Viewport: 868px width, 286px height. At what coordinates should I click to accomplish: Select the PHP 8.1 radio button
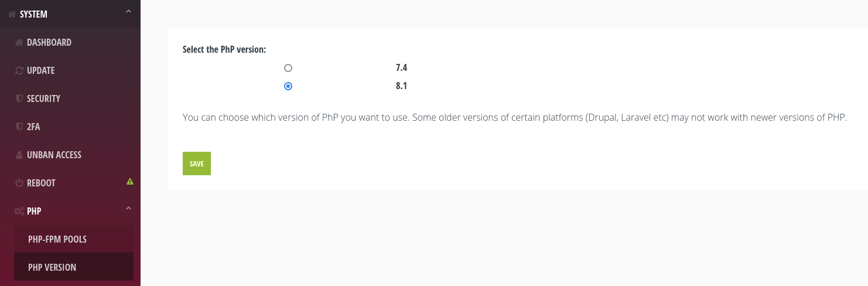point(288,86)
